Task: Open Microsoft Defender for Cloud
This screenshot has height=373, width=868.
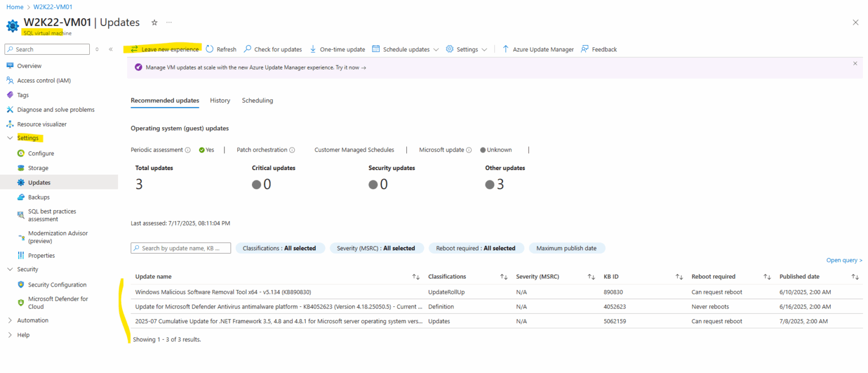Action: pyautogui.click(x=58, y=302)
